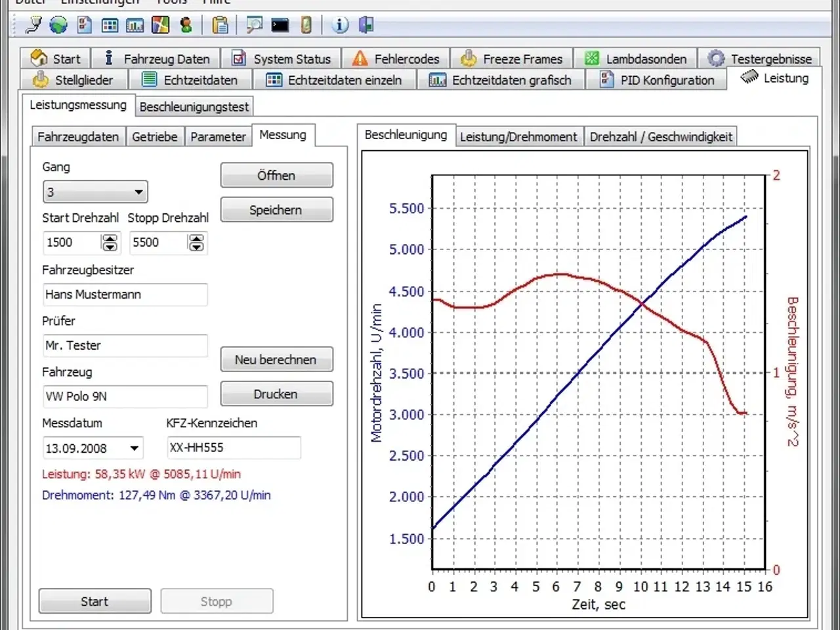
Task: Open the Parameter tab
Action: click(x=218, y=136)
